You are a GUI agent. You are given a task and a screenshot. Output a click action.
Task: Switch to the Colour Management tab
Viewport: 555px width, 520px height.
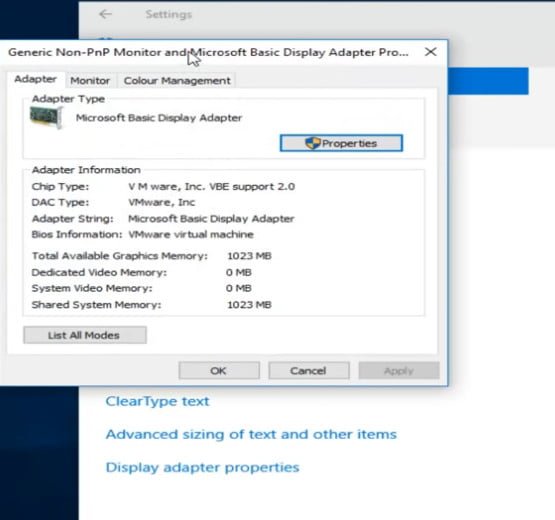(177, 81)
